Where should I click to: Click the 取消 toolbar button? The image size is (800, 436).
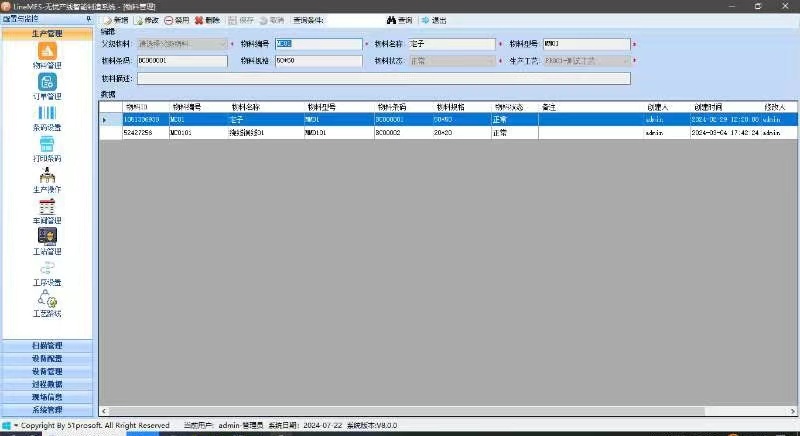click(271, 20)
